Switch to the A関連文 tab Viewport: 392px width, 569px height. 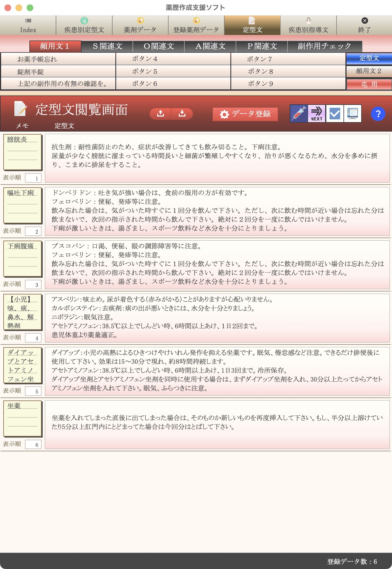210,46
